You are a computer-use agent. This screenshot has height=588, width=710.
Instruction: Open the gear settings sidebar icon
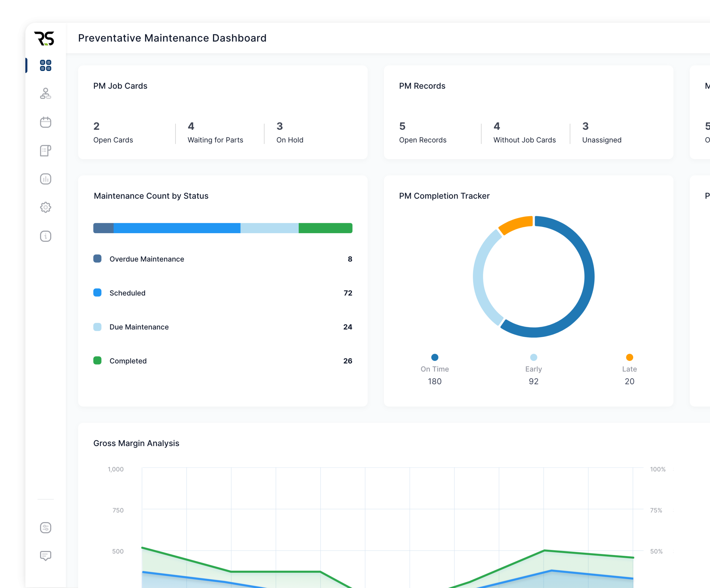46,207
